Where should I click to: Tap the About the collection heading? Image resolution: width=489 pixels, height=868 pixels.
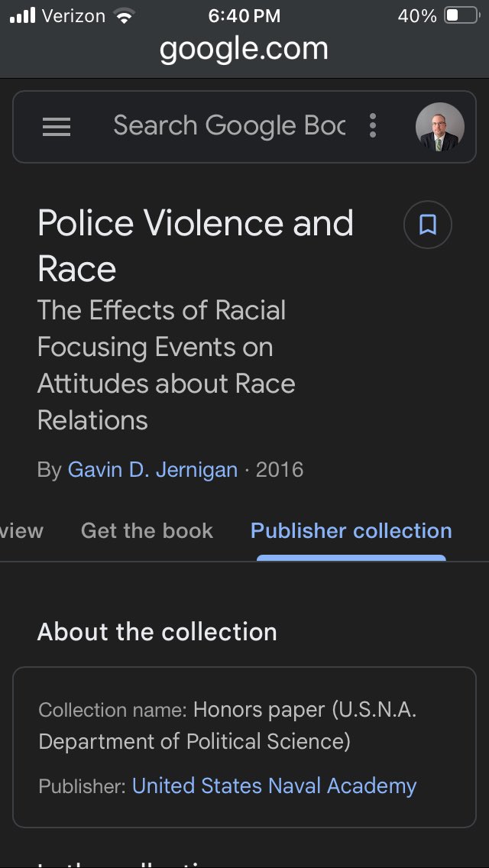(x=157, y=632)
